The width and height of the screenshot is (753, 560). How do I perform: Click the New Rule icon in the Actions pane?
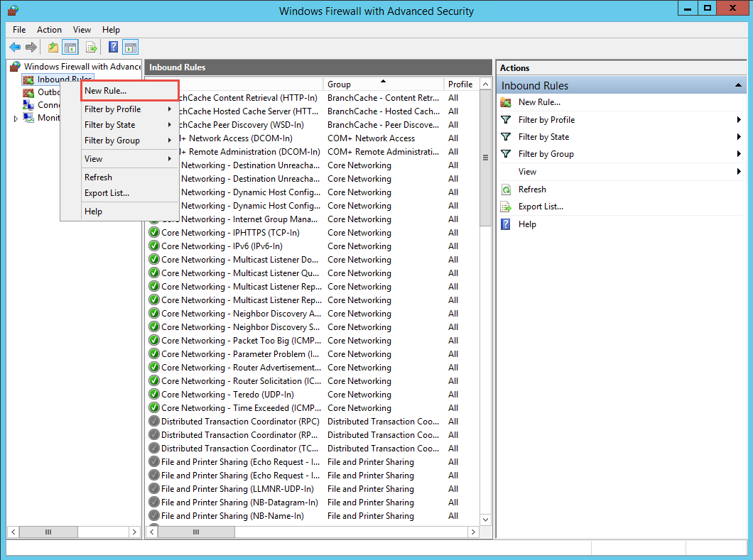[x=506, y=102]
